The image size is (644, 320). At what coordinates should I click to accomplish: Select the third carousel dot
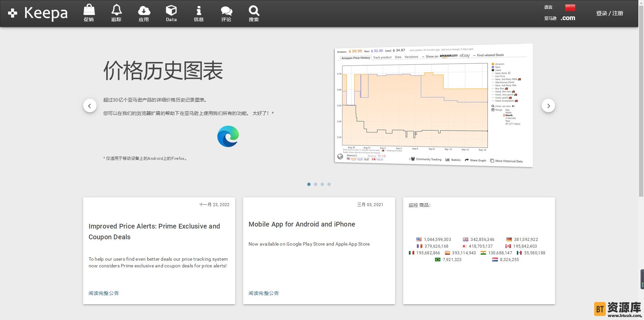point(322,184)
